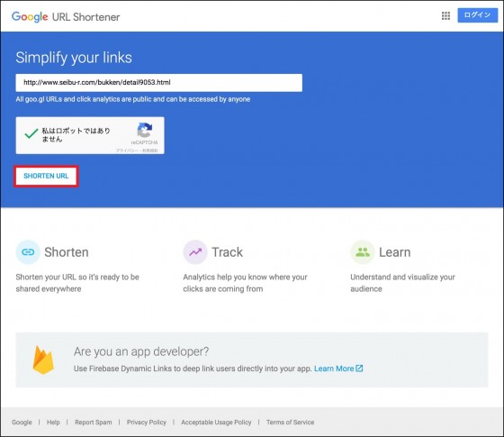The width and height of the screenshot is (504, 437).
Task: Click "Analytics help you know" description text
Action: coord(245,283)
